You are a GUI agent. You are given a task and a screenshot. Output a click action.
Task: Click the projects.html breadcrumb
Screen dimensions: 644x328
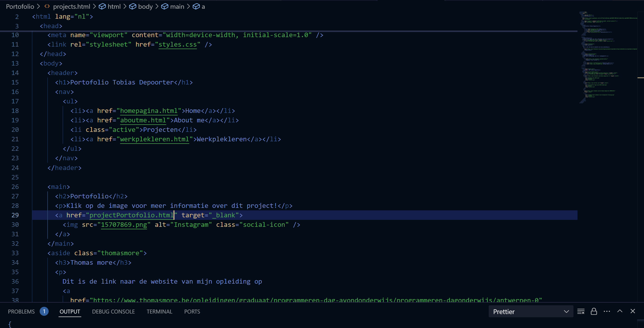coord(72,6)
